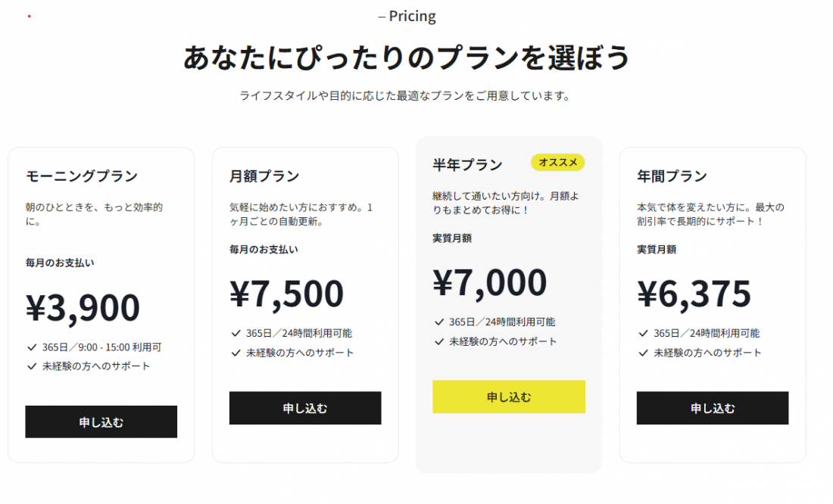Image resolution: width=833 pixels, height=504 pixels.
Task: Click checkmark beside 365日/9:00 - 15:00 利用可
Action: 32,347
